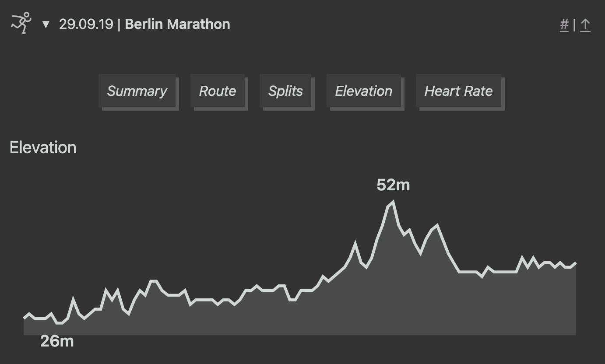Switch to the Summary tab

point(137,91)
